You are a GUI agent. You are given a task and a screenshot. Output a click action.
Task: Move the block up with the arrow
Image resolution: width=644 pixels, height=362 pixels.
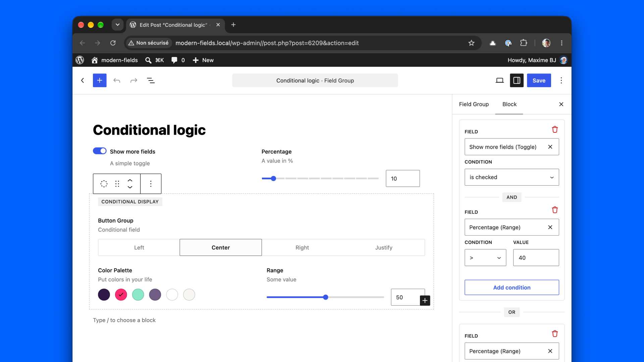click(x=130, y=180)
